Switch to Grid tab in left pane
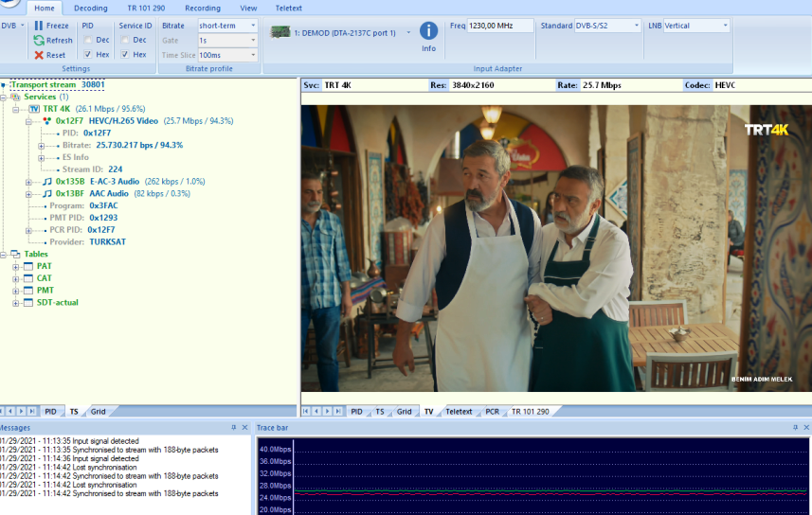 point(98,412)
